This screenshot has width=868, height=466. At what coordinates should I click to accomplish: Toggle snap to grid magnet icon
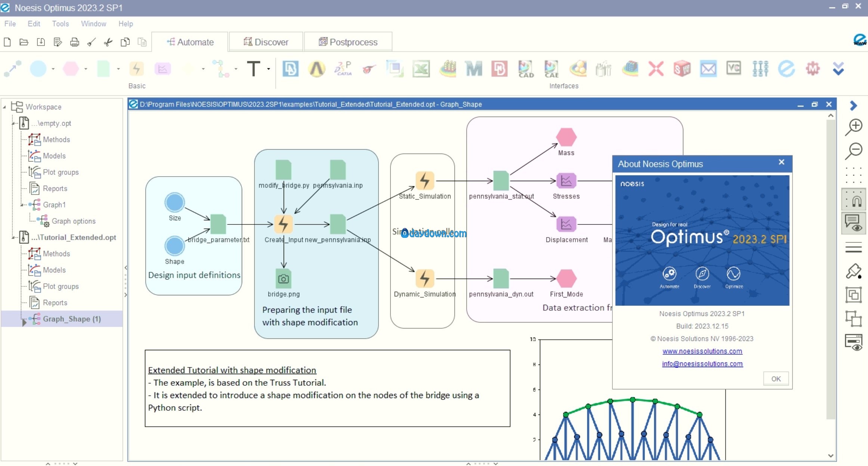click(854, 199)
